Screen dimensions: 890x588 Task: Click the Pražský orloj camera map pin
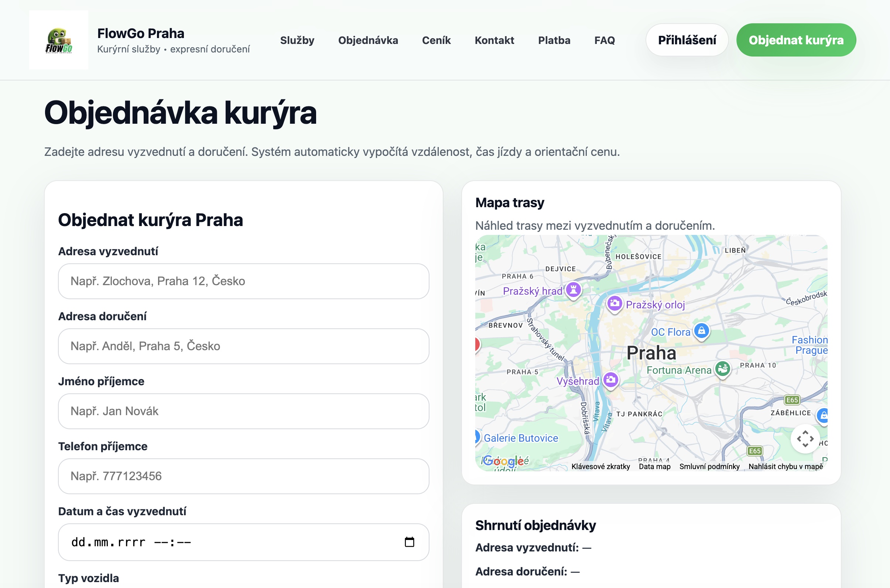[x=615, y=304]
